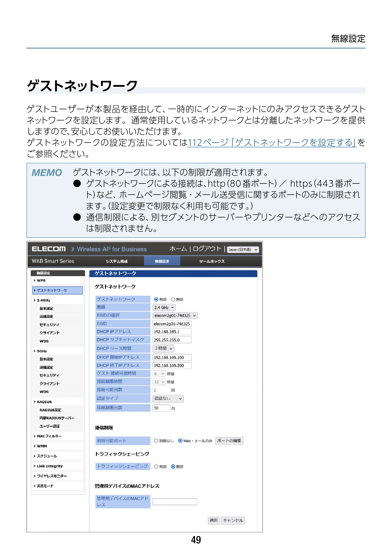Open SSIDの選択 dropdown elecom2g01-74d325
Screen dimensions: 392x556
[175, 315]
